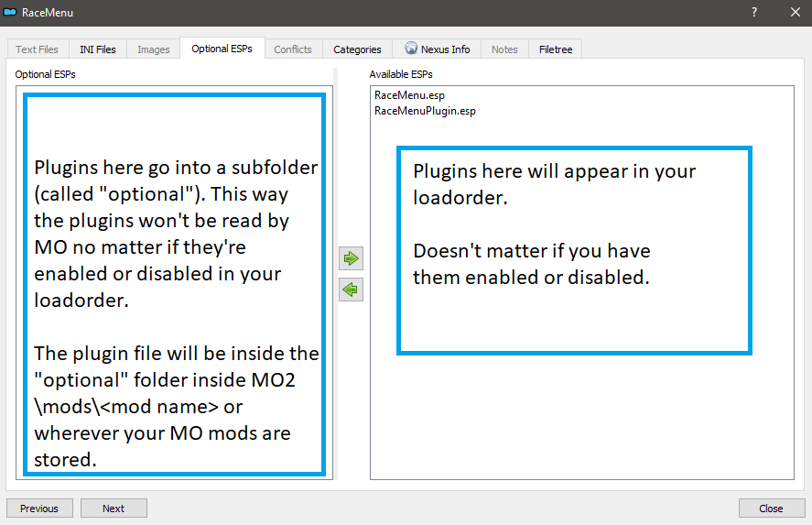Screen dimensions: 812x525
Task: Click the Close button at bottom right
Action: 771,508
